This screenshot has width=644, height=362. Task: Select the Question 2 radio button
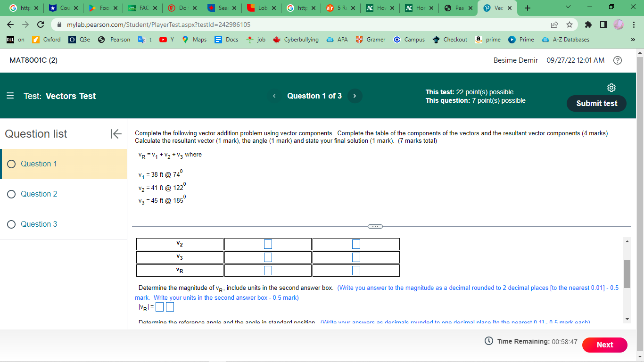tap(10, 194)
